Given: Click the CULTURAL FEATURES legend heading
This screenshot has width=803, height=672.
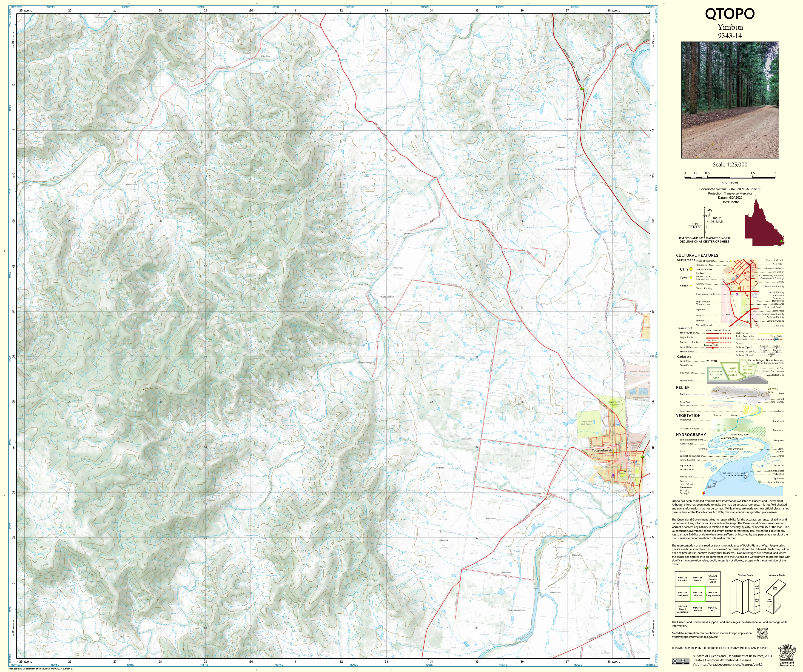Looking at the screenshot, I should pos(697,255).
